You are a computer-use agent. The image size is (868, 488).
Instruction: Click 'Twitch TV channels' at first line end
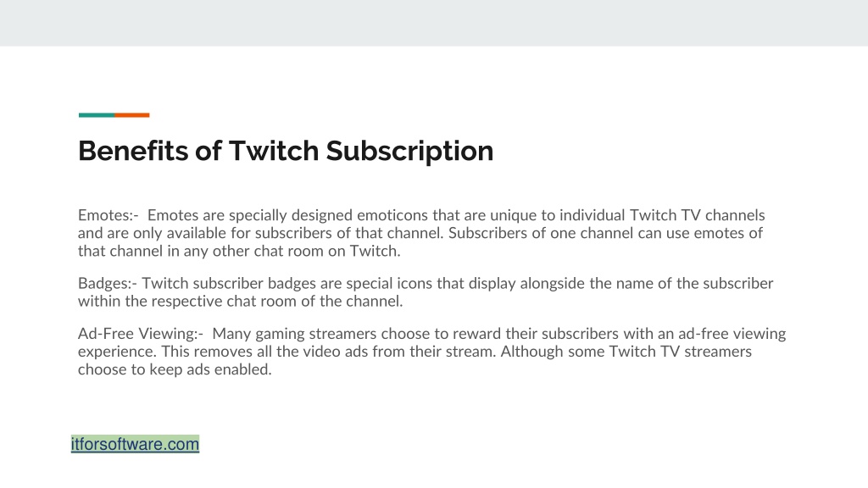pos(698,215)
